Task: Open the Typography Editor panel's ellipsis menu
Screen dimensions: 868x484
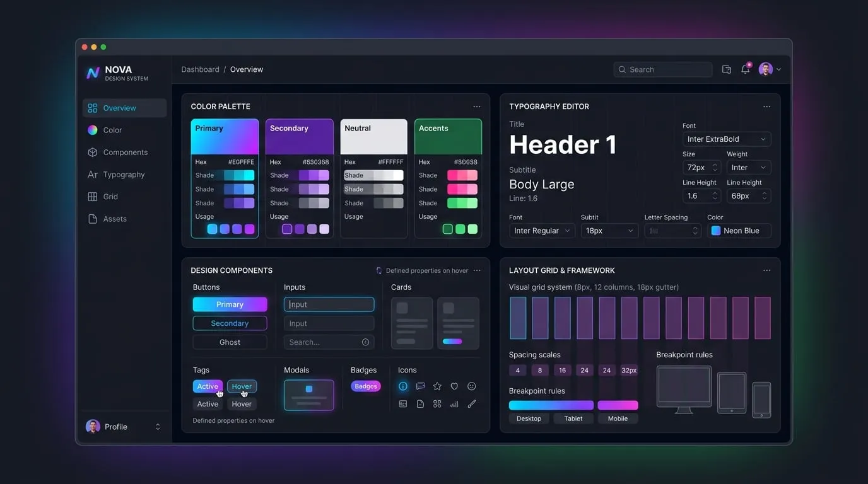Action: tap(767, 107)
